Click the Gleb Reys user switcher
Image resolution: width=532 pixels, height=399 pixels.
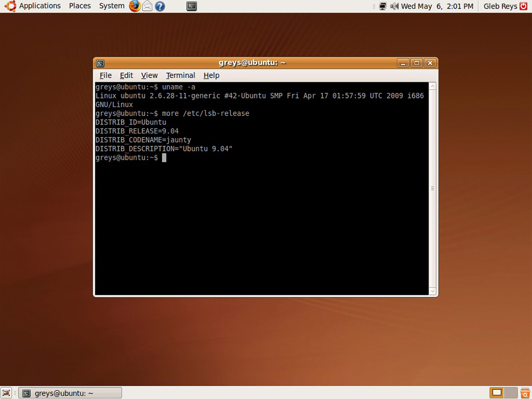500,6
